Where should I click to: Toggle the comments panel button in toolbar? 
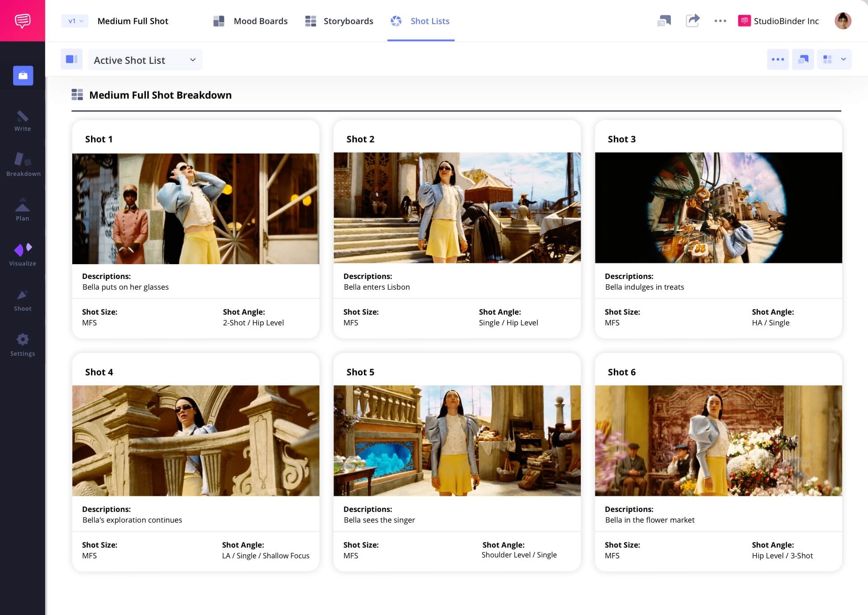click(x=803, y=59)
